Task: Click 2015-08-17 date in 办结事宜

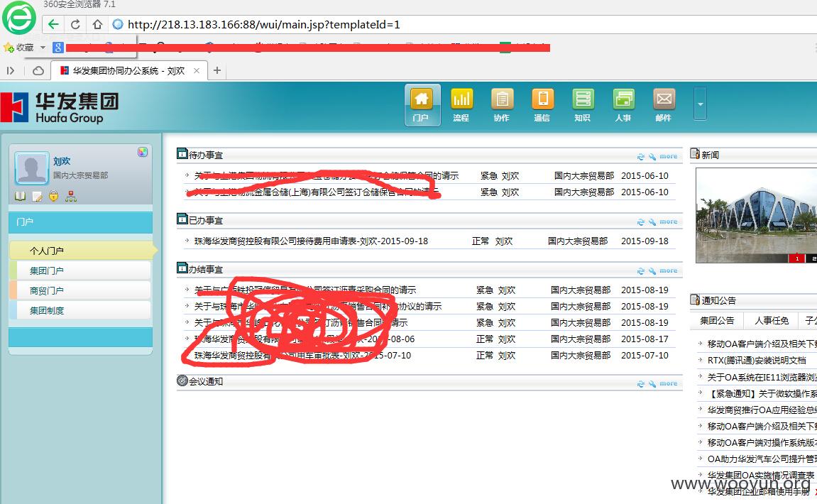Action: pyautogui.click(x=645, y=339)
